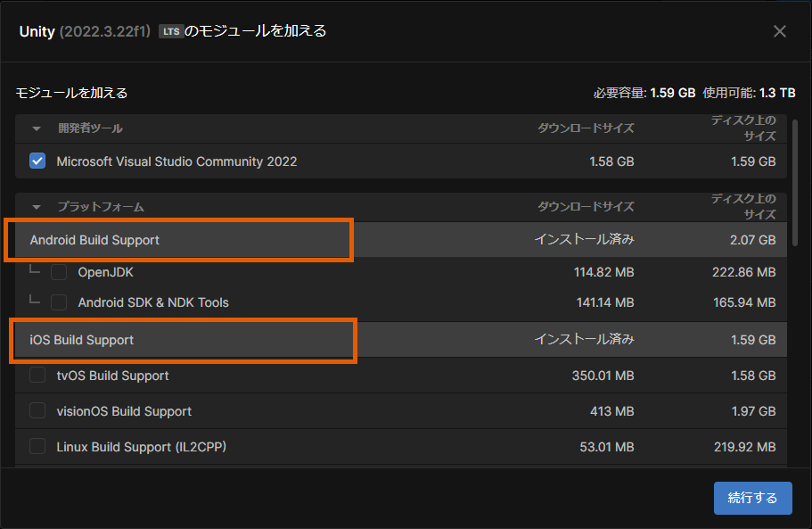Click Microsoft Visual Studio Community 2022 label

176,161
